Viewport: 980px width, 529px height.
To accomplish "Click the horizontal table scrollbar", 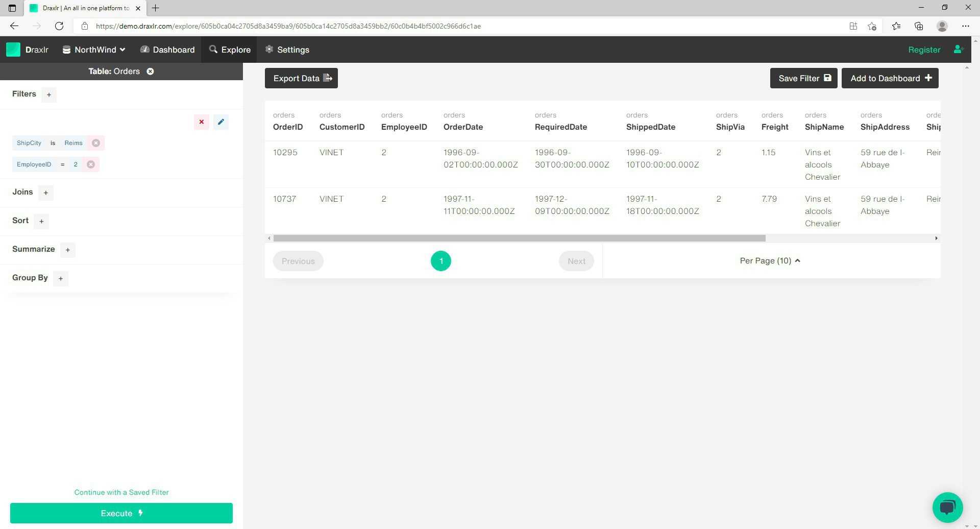I will click(x=519, y=238).
